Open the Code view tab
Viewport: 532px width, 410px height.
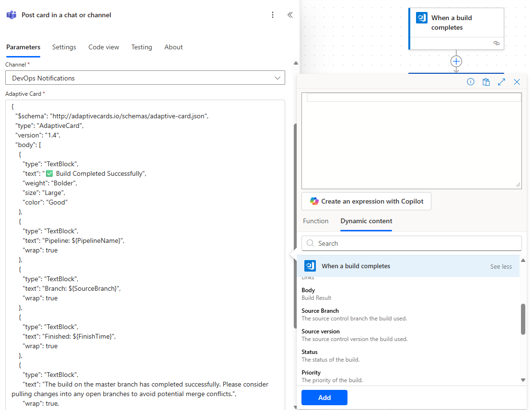(104, 47)
